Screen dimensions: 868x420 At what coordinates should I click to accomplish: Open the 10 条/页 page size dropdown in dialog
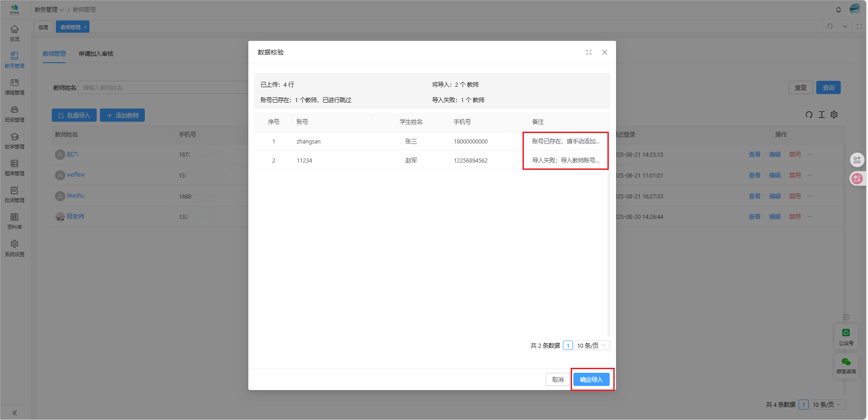(x=592, y=346)
